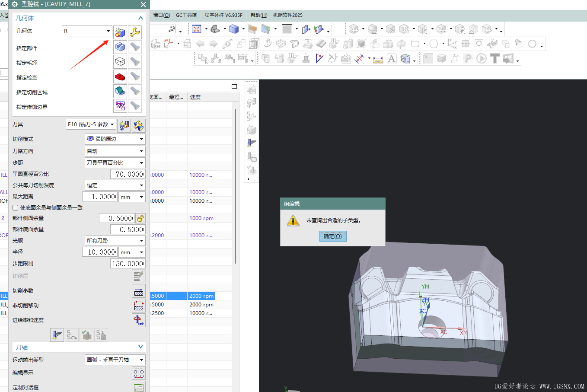Open the cut pattern (切削模式) dropdown

tap(115, 139)
